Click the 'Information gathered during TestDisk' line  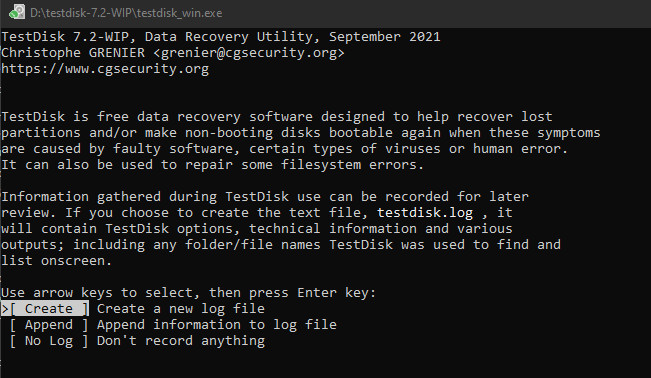pyautogui.click(x=265, y=197)
